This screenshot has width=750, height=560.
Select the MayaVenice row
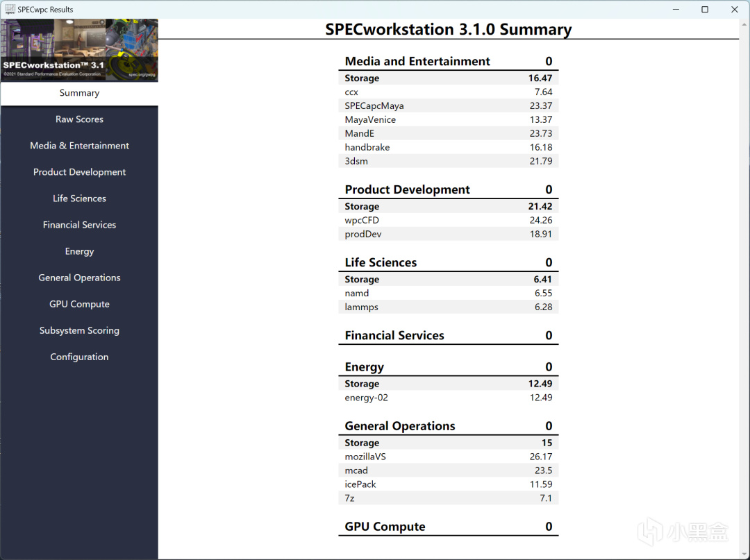coord(448,119)
